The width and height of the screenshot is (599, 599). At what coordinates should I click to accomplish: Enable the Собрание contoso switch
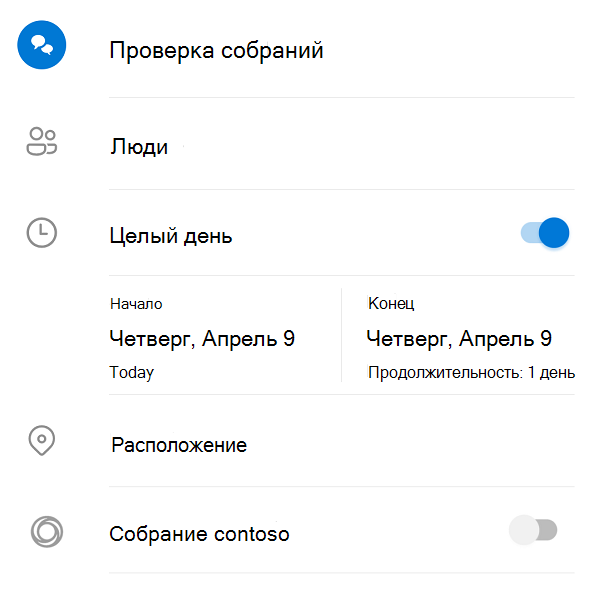[x=533, y=530]
